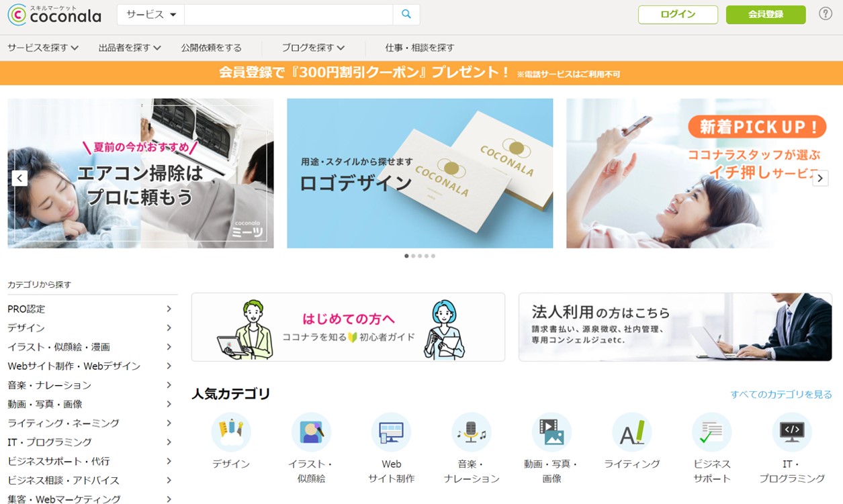This screenshot has height=504, width=843.
Task: Click the ログイン button
Action: tap(678, 15)
